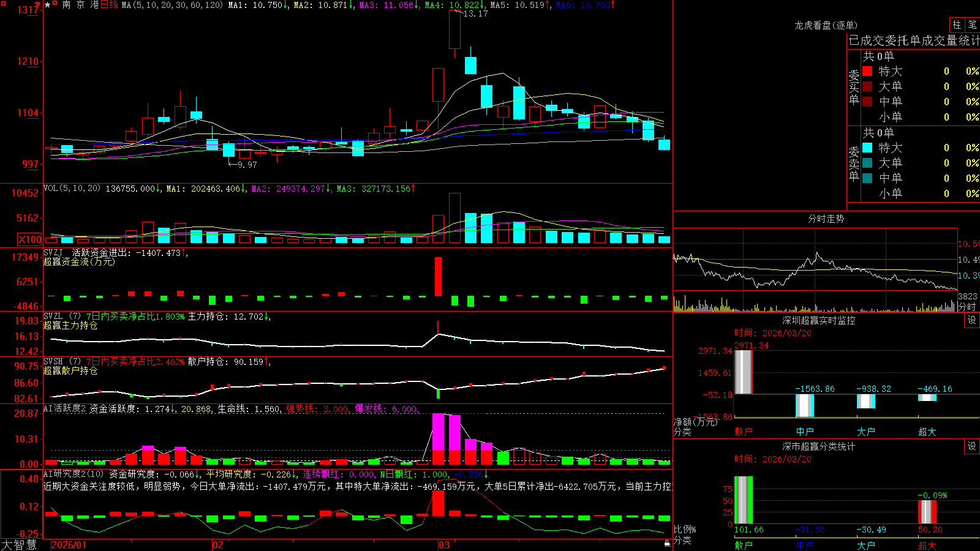Click the MA1: 10.750 value

click(x=257, y=5)
